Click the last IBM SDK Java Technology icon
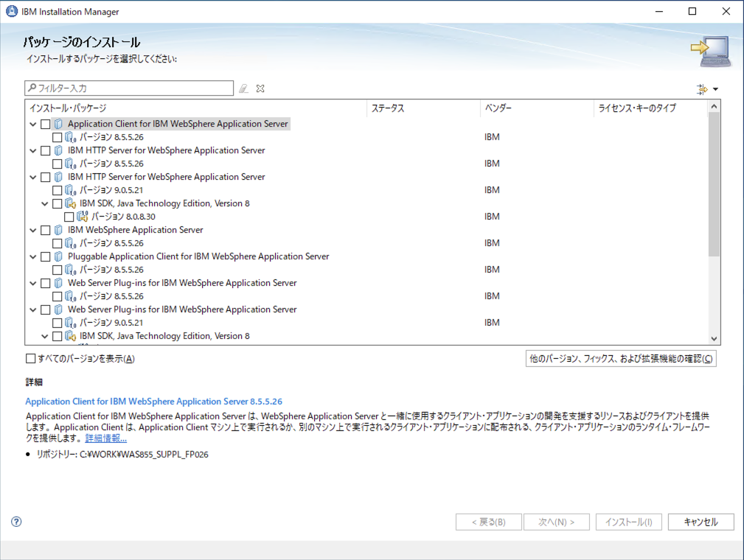744x560 pixels. pyautogui.click(x=71, y=336)
